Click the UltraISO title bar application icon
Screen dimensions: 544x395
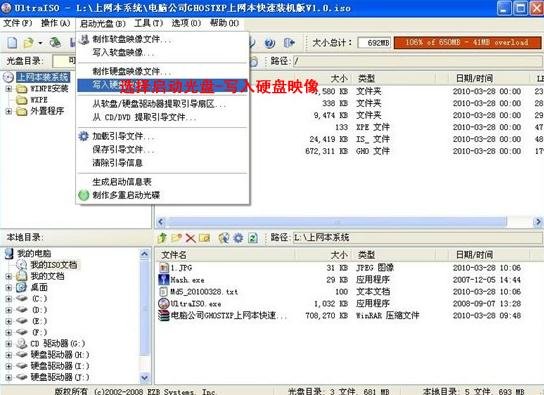click(6, 8)
